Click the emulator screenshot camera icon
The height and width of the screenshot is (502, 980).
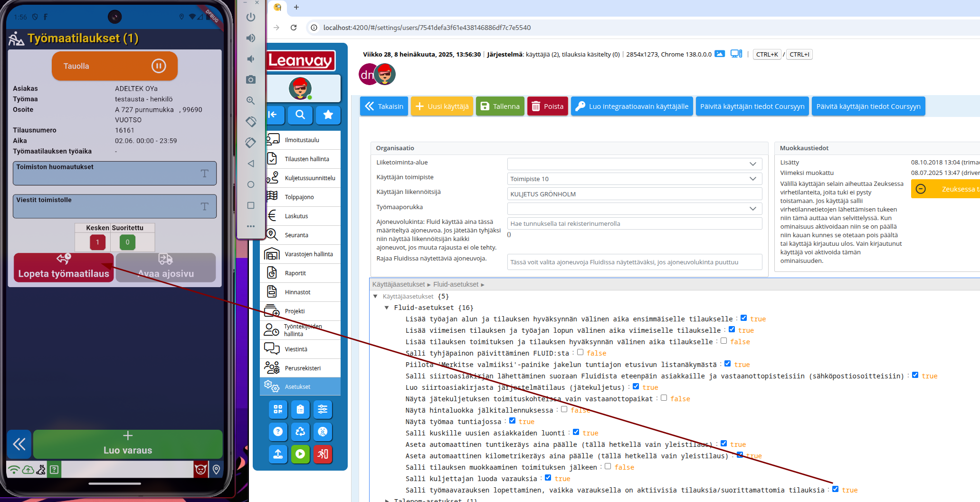pyautogui.click(x=251, y=80)
